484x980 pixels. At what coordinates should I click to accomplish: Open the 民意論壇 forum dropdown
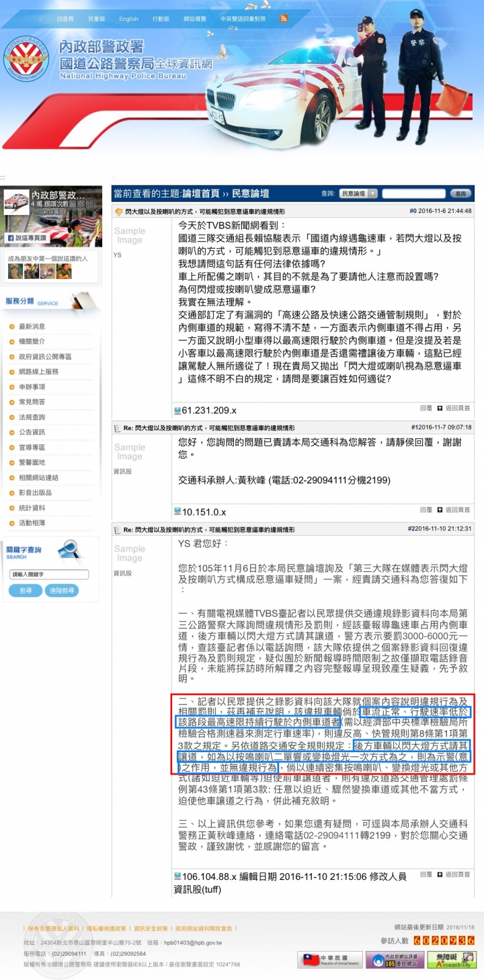point(358,194)
